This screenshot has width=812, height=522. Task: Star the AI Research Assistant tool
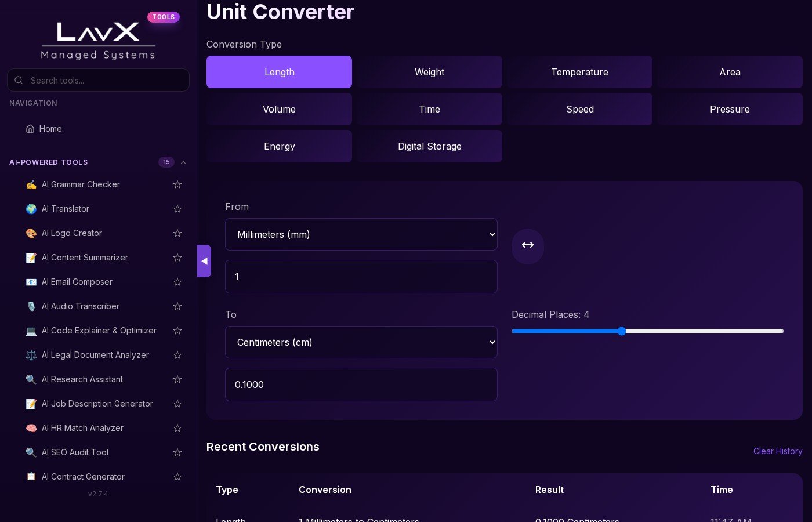pos(177,379)
